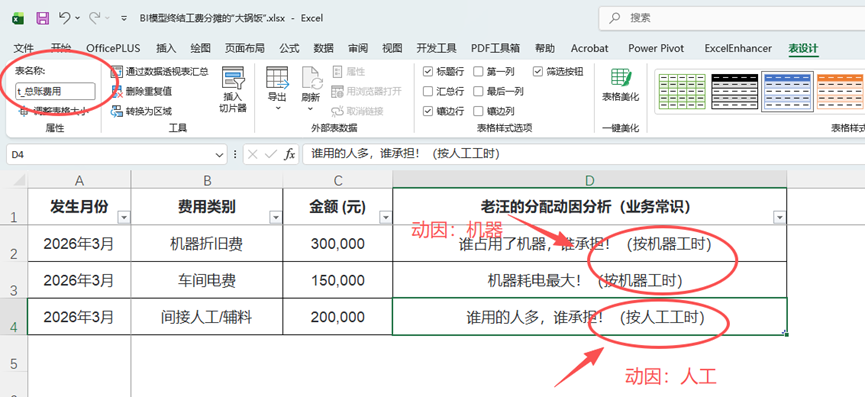Switch to the 绘图 tab

(200, 49)
